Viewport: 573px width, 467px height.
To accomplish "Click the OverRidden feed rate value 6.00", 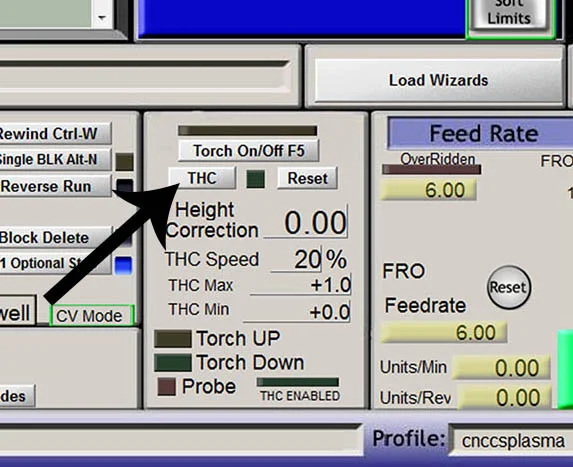I will 429,190.
